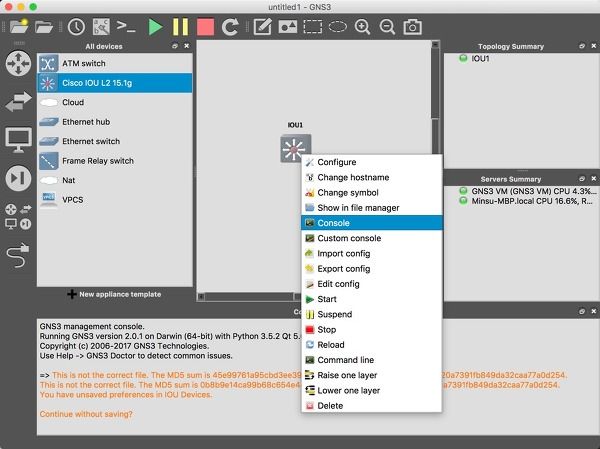
Task: Open the snapshot manager clock icon
Action: point(77,27)
